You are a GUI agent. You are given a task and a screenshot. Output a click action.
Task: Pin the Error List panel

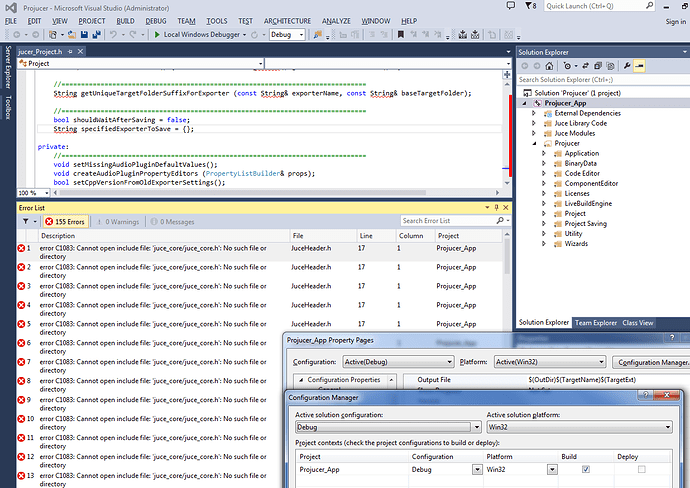498,205
